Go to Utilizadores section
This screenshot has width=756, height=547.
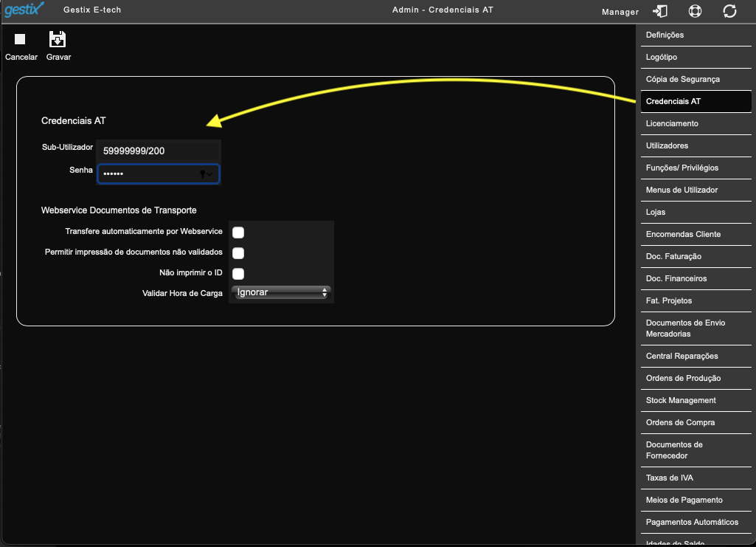696,146
